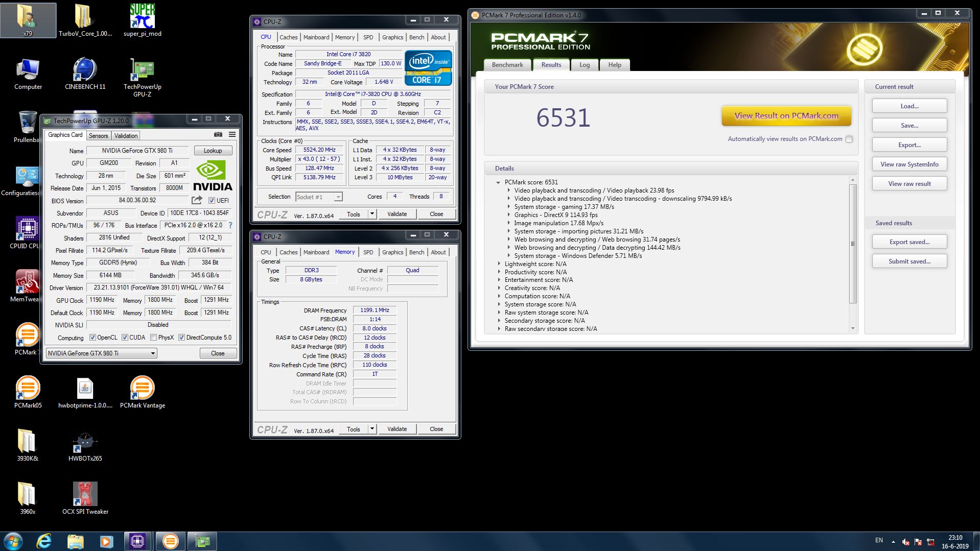Screen dimensions: 980x551
Task: Open the x79 folder on desktop
Action: (x=28, y=19)
